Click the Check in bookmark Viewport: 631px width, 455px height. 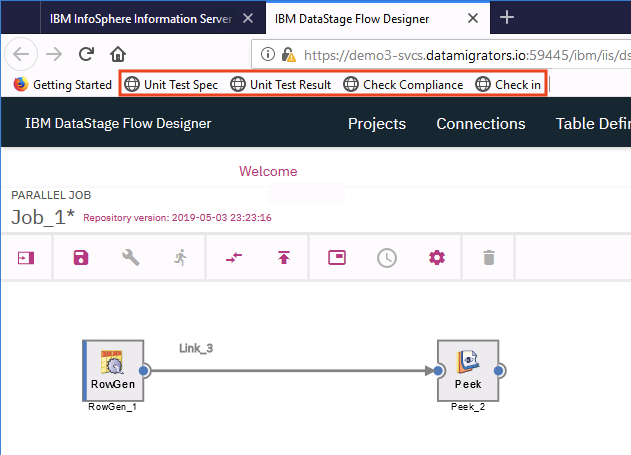509,85
